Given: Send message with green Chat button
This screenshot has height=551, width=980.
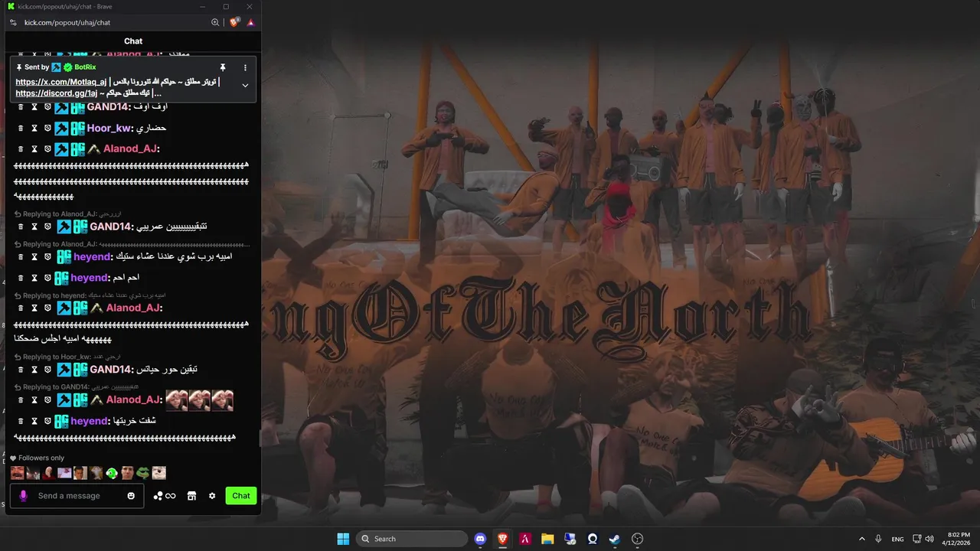Looking at the screenshot, I should tap(241, 496).
